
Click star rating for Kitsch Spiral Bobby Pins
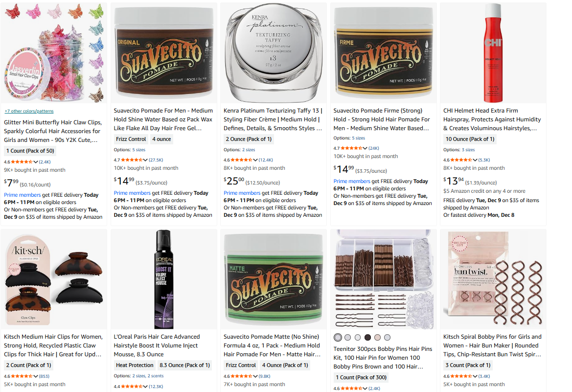click(x=461, y=376)
